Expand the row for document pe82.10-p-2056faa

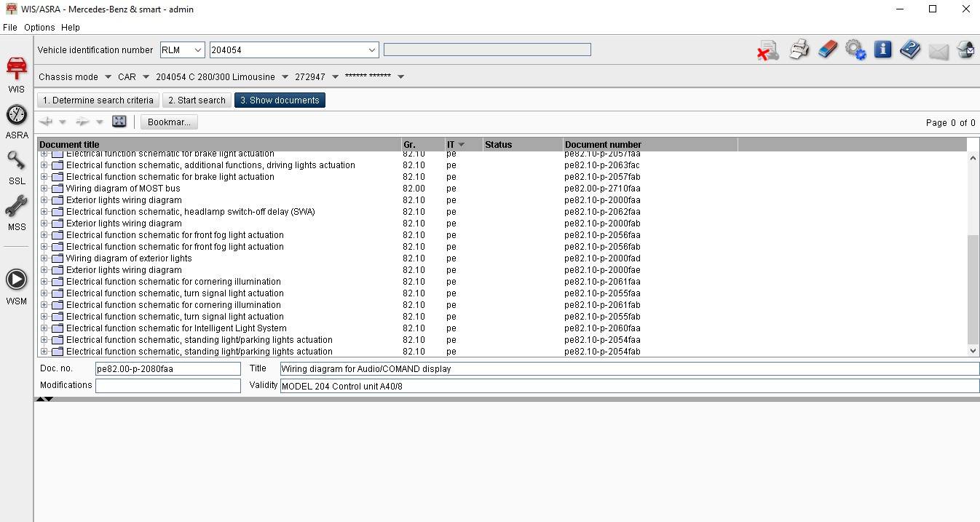[44, 235]
